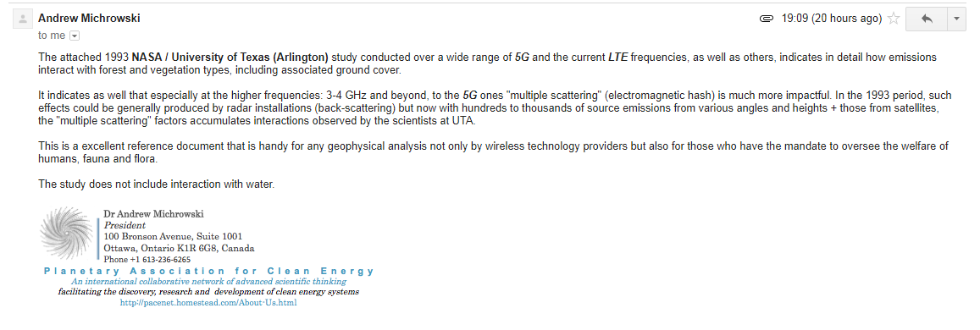Star this email message
The width and height of the screenshot is (980, 330).
[894, 19]
